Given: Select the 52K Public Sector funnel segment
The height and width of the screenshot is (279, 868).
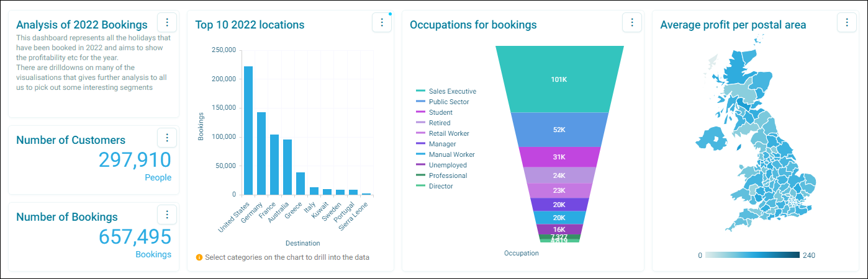Looking at the screenshot, I should click(x=559, y=130).
